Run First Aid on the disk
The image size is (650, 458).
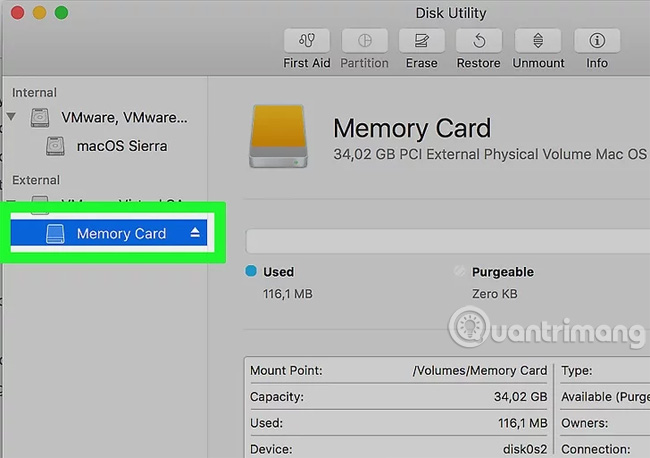307,41
